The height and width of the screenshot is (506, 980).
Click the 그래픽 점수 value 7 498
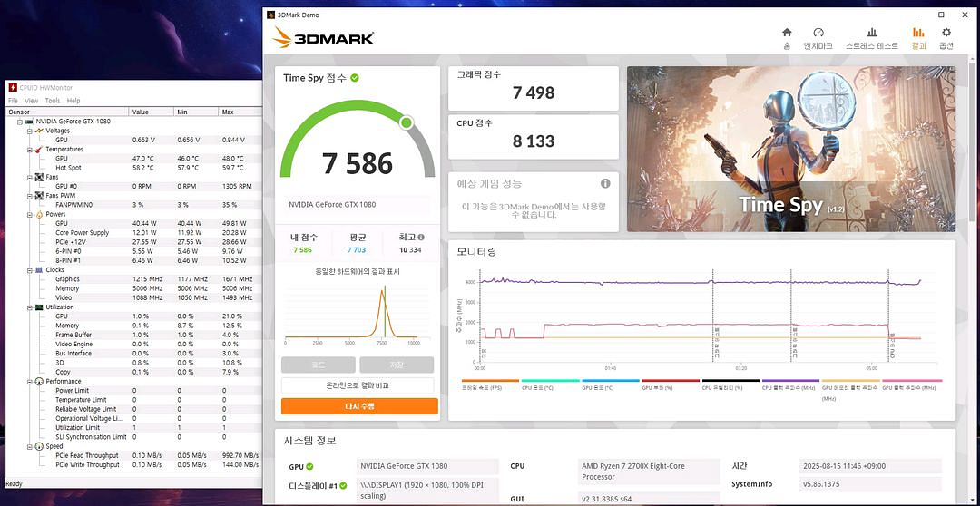pyautogui.click(x=534, y=92)
